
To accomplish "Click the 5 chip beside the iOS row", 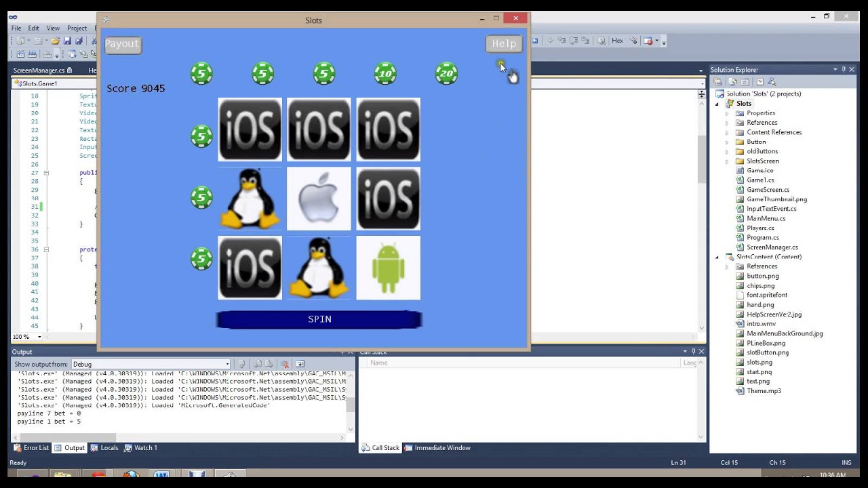I will [x=201, y=136].
